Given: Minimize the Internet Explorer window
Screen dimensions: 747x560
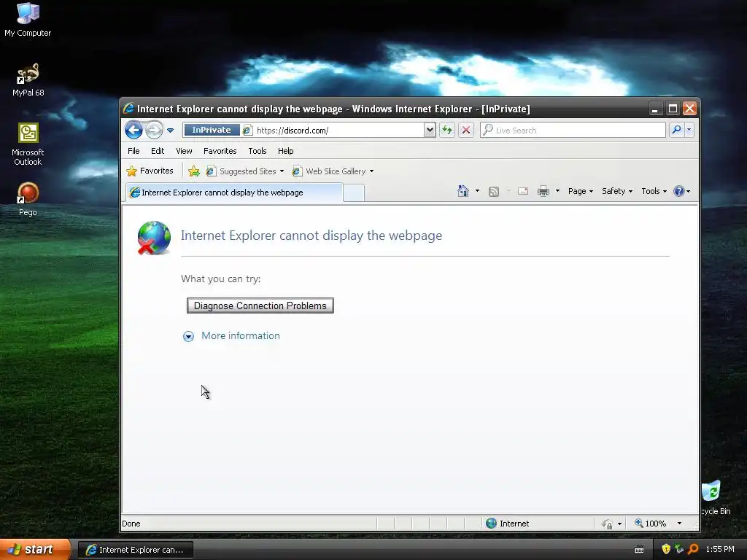Looking at the screenshot, I should (656, 109).
